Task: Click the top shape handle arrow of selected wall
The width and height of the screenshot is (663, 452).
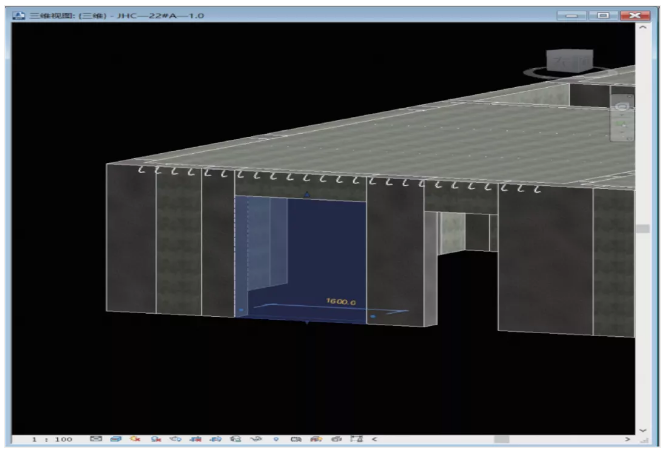Action: click(307, 194)
